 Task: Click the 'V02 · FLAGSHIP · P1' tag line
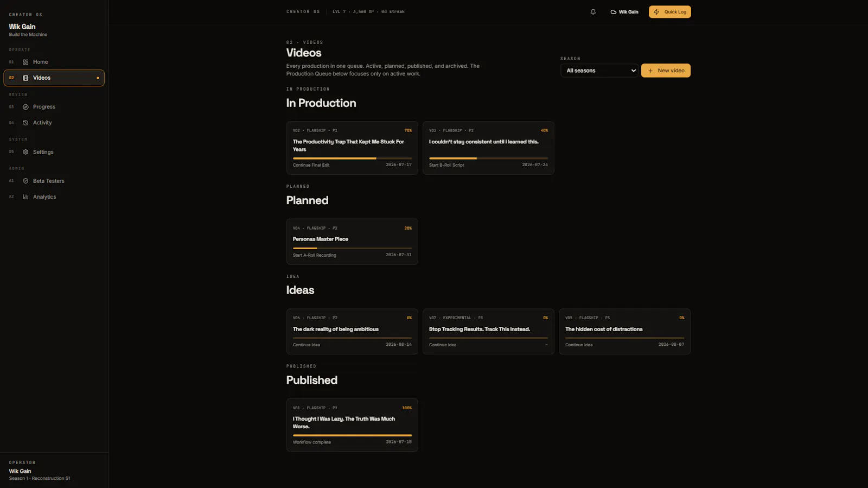click(x=315, y=130)
